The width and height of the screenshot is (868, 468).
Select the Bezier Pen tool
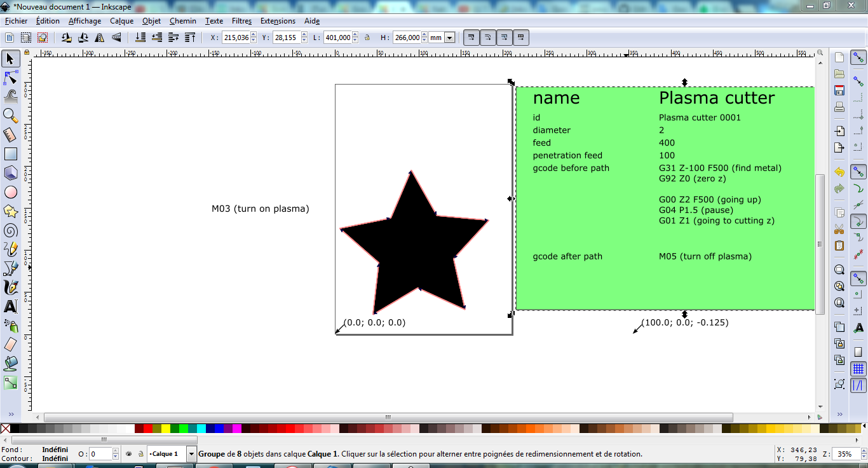(10, 268)
